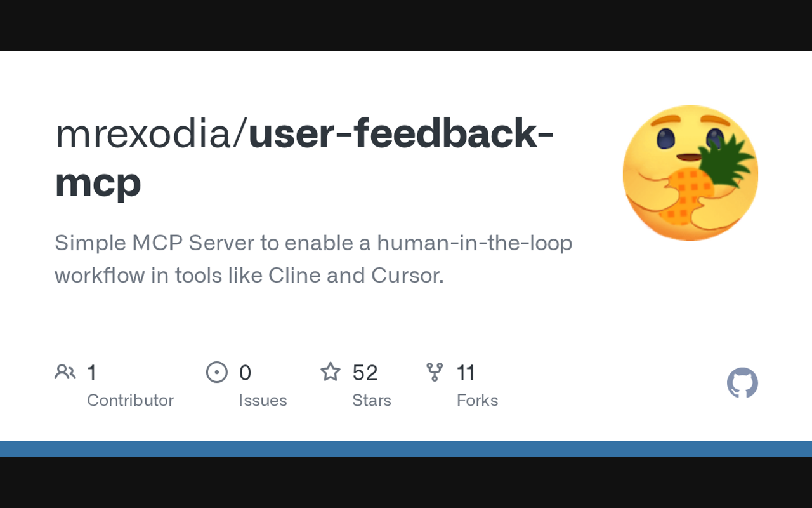Click the "Stars" label
Viewport: 812px width, 508px height.
[x=372, y=400]
